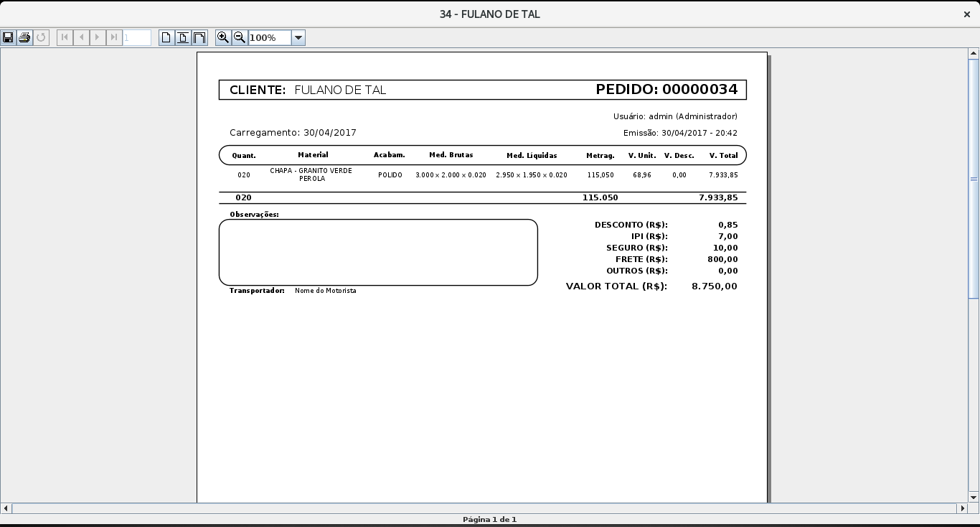980x527 pixels.
Task: Click the 'V. Desc.' column header
Action: coord(679,155)
